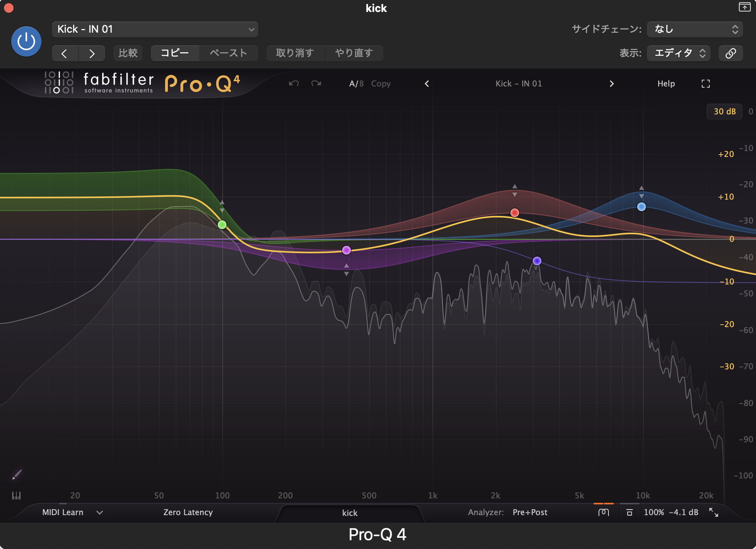Viewport: 756px width, 549px height.
Task: Click the Pro-Q redo arrow icon
Action: [x=316, y=83]
